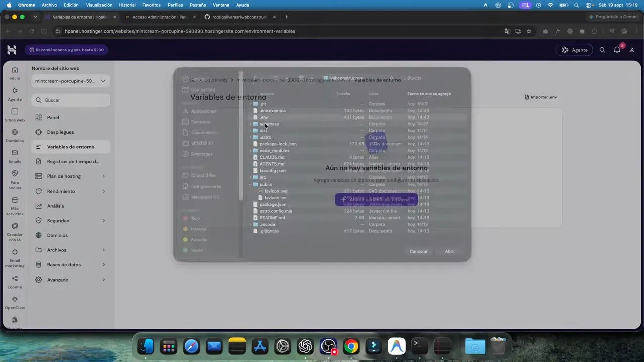Click Abrir in the file dialog

pos(450,251)
